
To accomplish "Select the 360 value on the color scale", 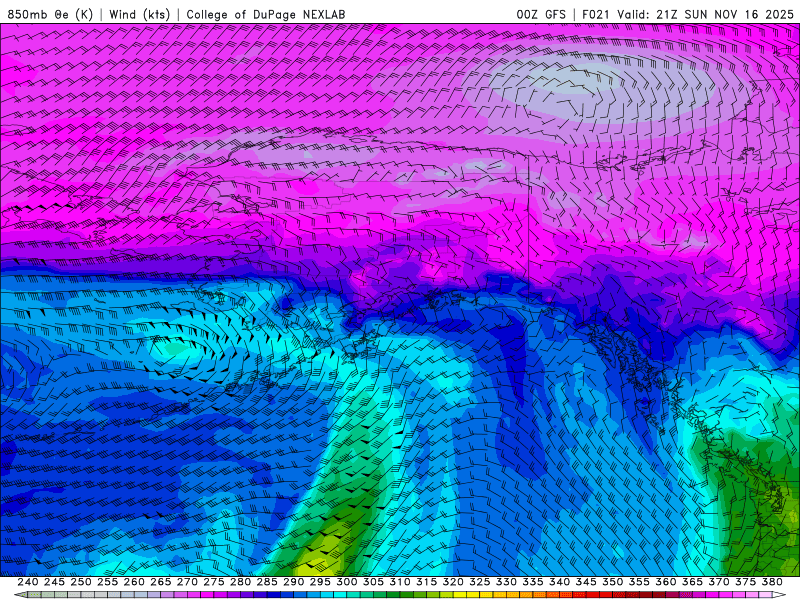I will 665,582.
